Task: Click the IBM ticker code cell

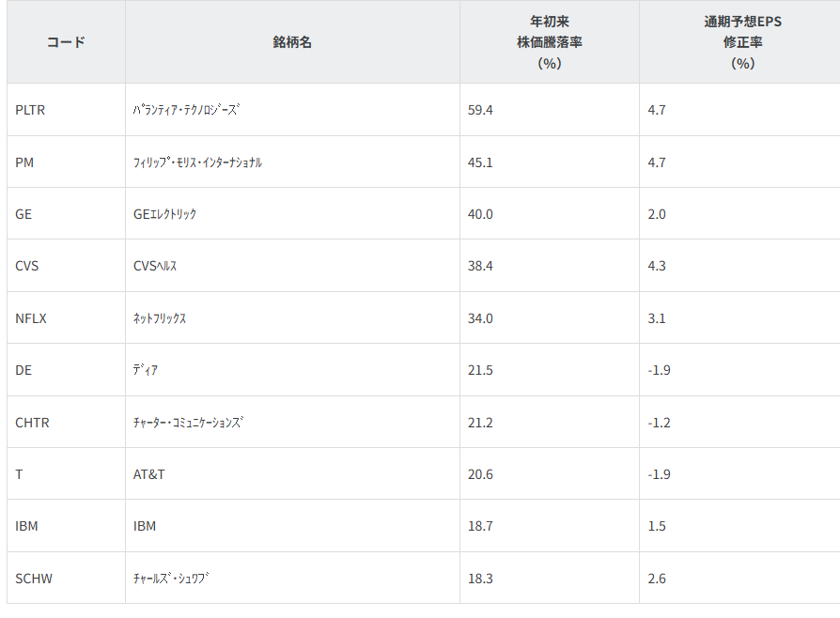Action: coord(26,526)
